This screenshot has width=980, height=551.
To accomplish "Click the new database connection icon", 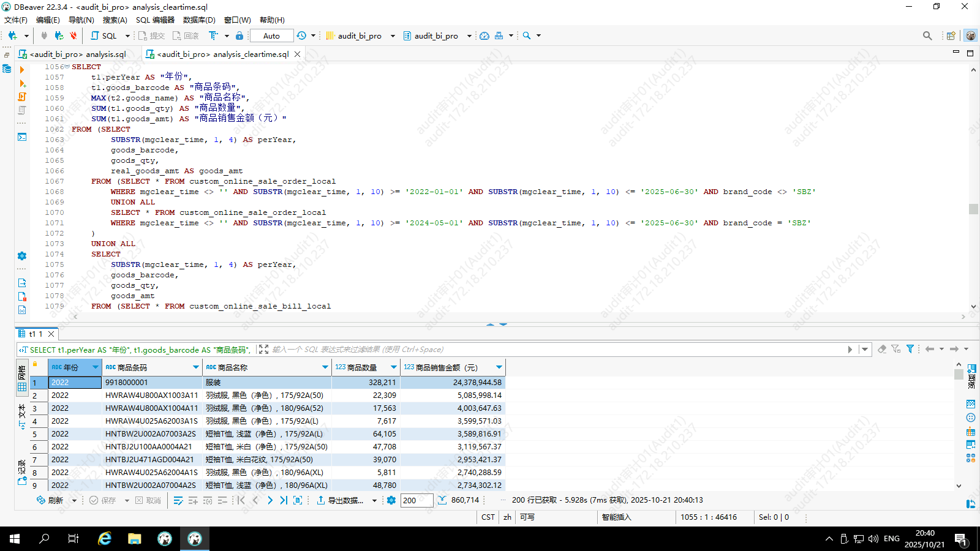I will [x=12, y=36].
